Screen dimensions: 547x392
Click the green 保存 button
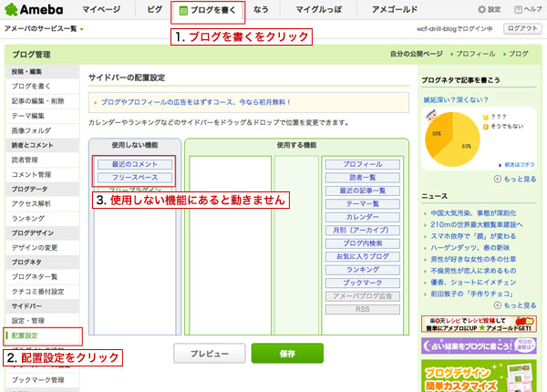[x=287, y=354]
